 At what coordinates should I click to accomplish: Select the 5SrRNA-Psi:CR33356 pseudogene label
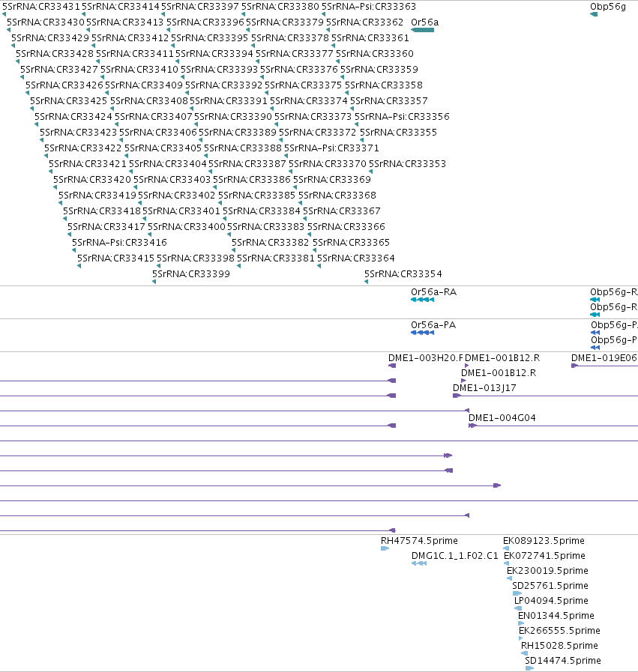[x=402, y=117]
